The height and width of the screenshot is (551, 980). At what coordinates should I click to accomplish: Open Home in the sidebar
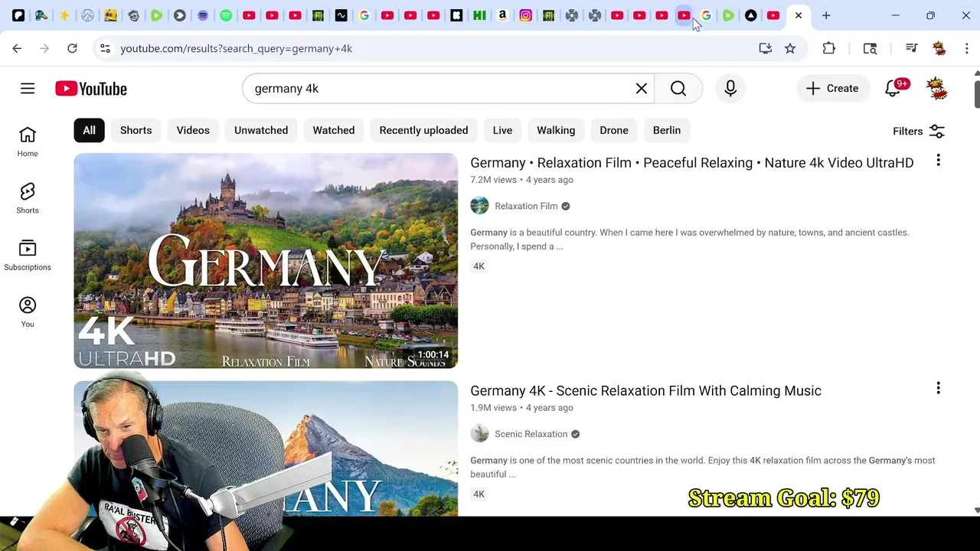pos(28,142)
